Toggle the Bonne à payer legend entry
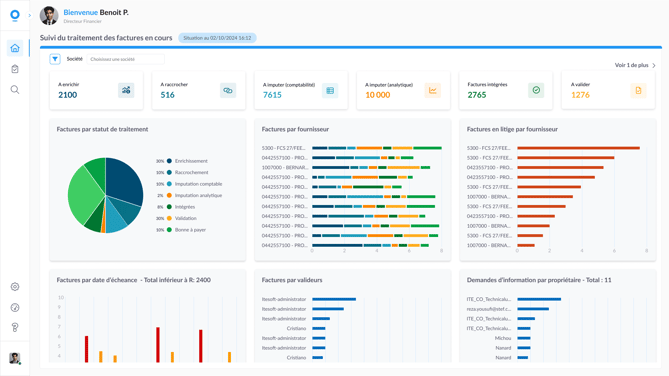 click(186, 230)
